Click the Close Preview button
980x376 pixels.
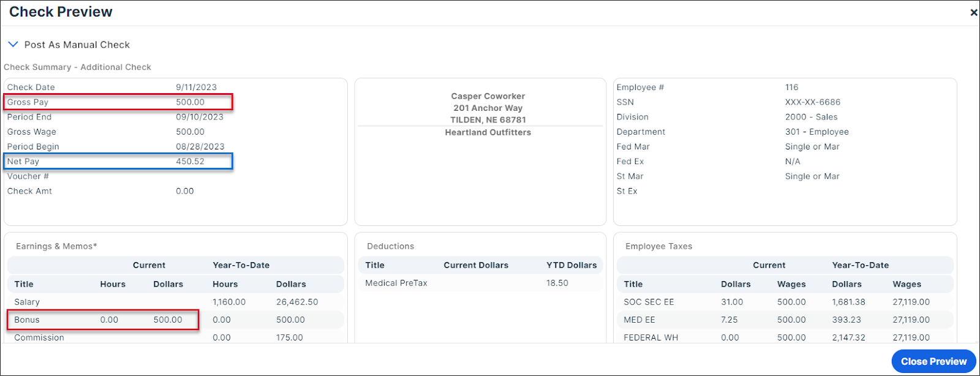pos(933,361)
